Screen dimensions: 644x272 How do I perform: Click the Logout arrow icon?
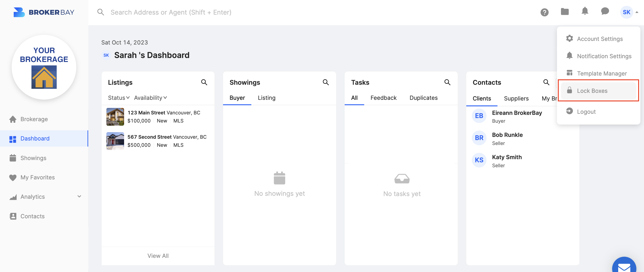tap(569, 111)
